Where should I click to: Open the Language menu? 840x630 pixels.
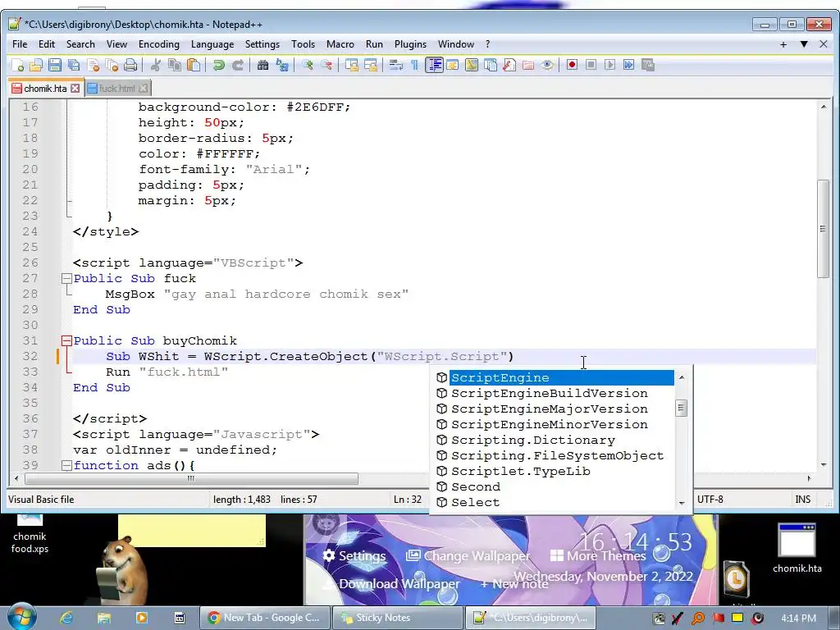point(212,44)
